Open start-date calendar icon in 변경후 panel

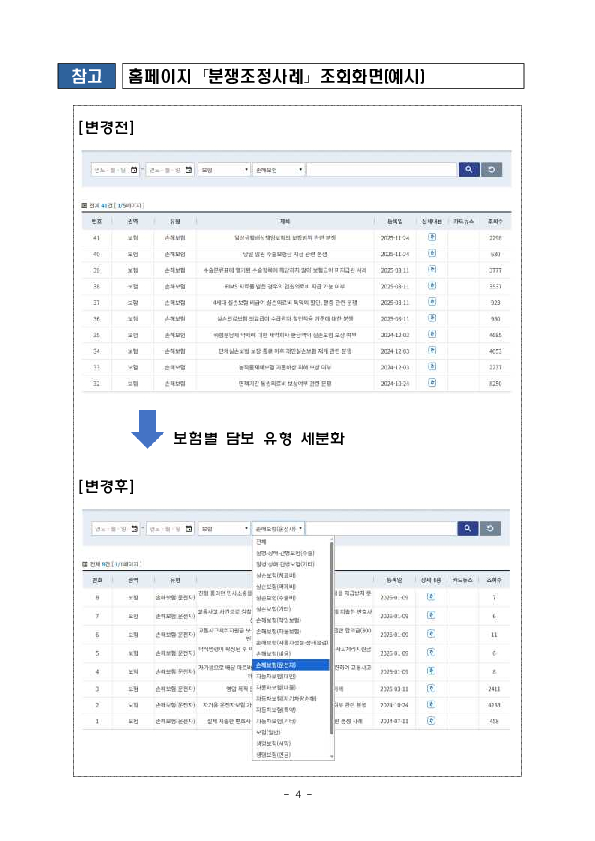coord(134,529)
